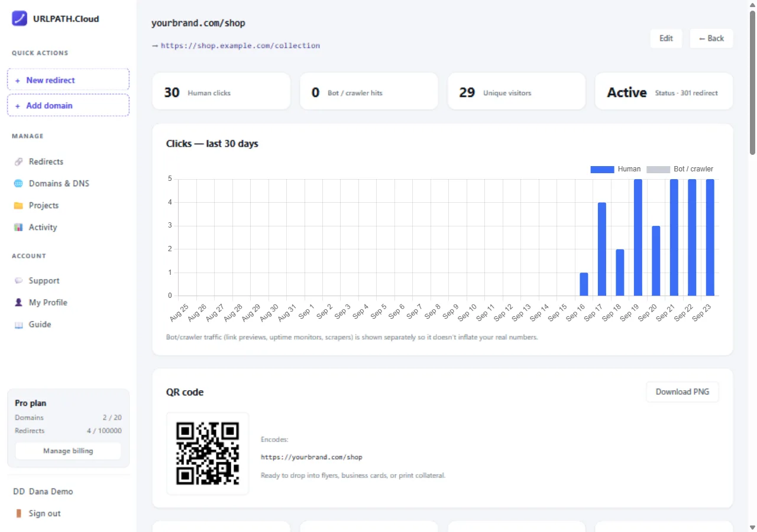Click the QR code section heading
Screen dimensions: 757x532
pyautogui.click(x=185, y=392)
